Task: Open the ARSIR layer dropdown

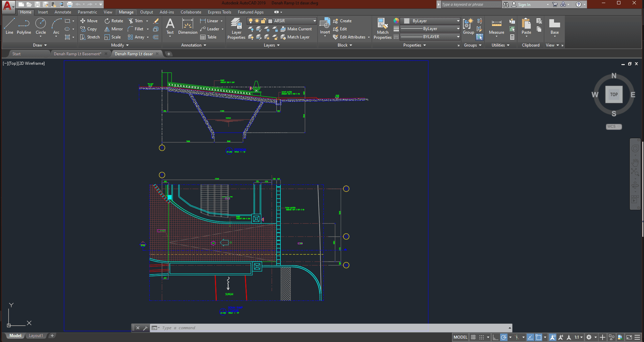Action: 314,21
